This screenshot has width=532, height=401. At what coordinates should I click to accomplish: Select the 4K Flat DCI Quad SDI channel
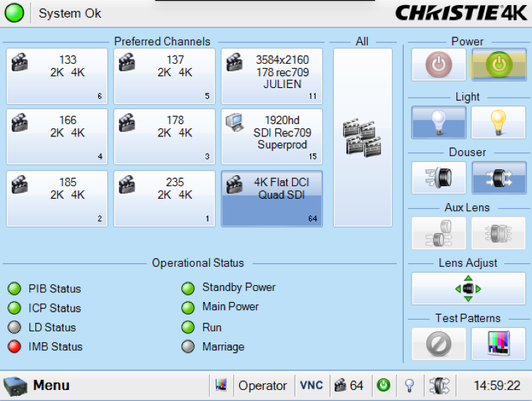pyautogui.click(x=272, y=199)
